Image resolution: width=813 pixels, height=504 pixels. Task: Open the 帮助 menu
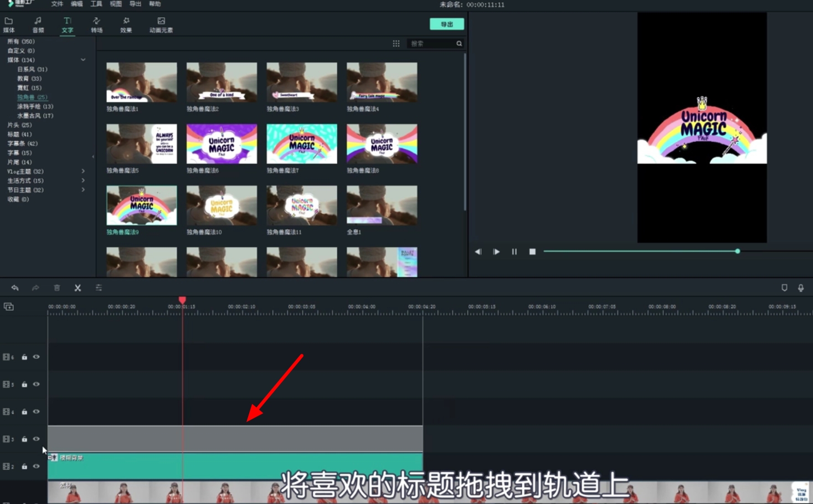155,4
